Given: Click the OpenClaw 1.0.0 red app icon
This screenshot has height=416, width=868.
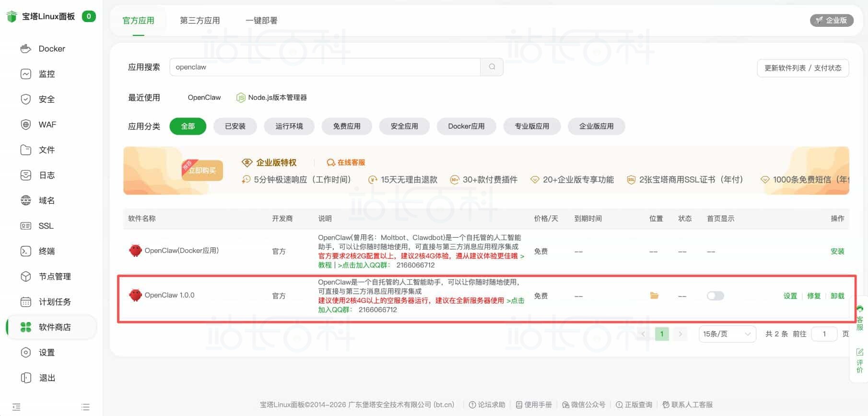Looking at the screenshot, I should pyautogui.click(x=136, y=295).
